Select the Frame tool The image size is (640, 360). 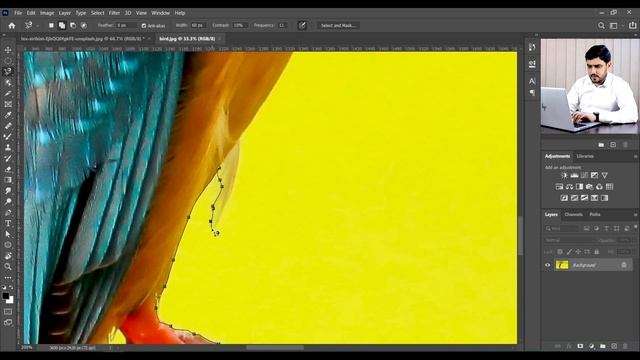click(8, 104)
